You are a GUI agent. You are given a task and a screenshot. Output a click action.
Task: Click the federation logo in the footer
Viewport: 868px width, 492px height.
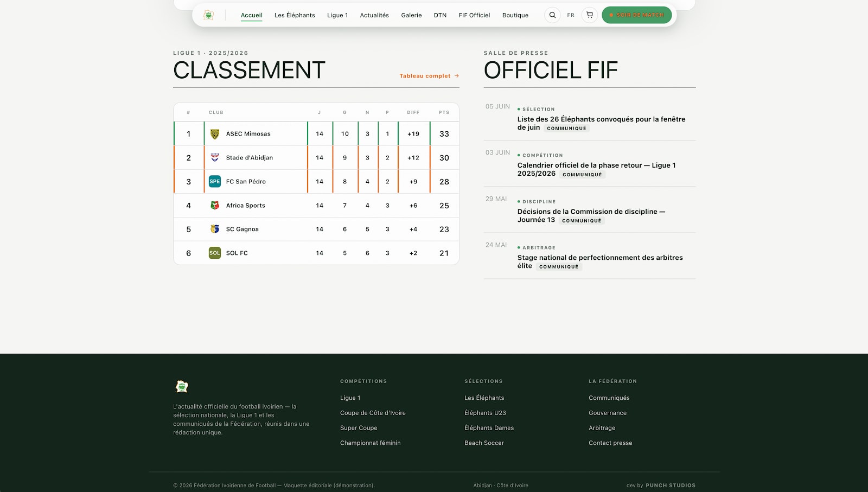coord(182,386)
